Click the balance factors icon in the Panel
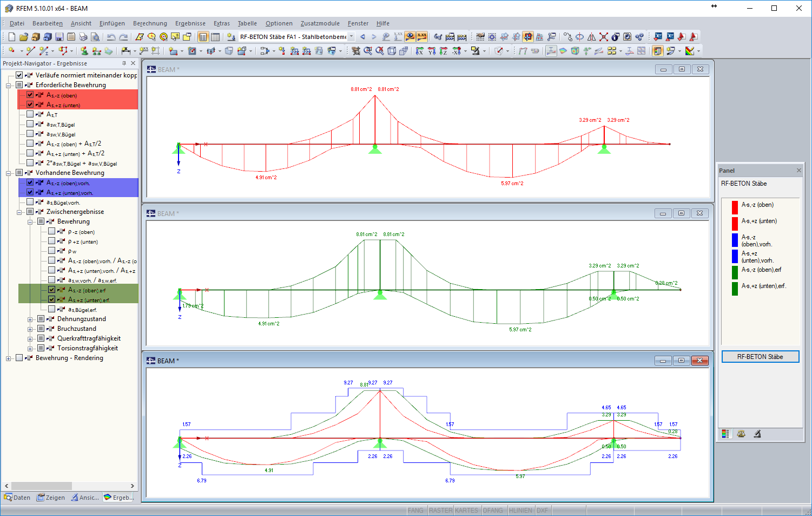Image resolution: width=812 pixels, height=516 pixels. [x=741, y=434]
